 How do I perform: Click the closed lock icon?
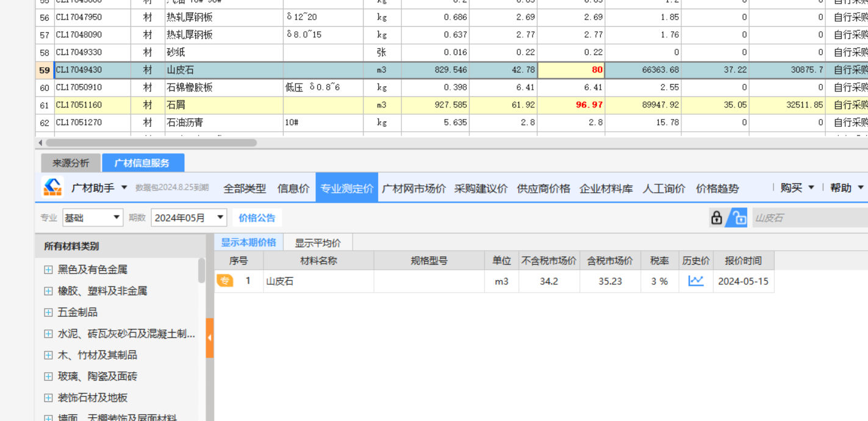point(717,218)
